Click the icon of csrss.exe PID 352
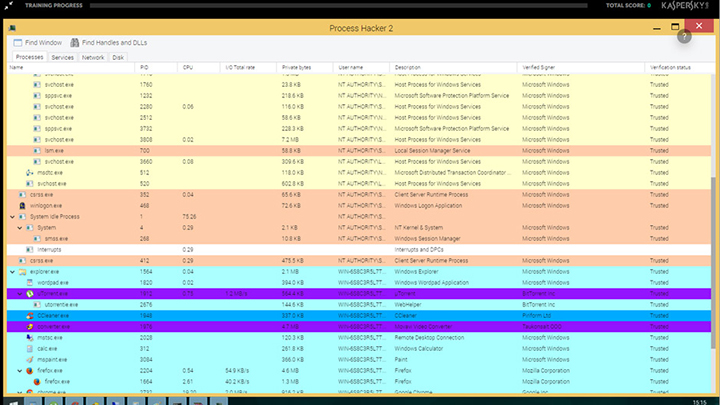The width and height of the screenshot is (720, 405). pyautogui.click(x=22, y=195)
